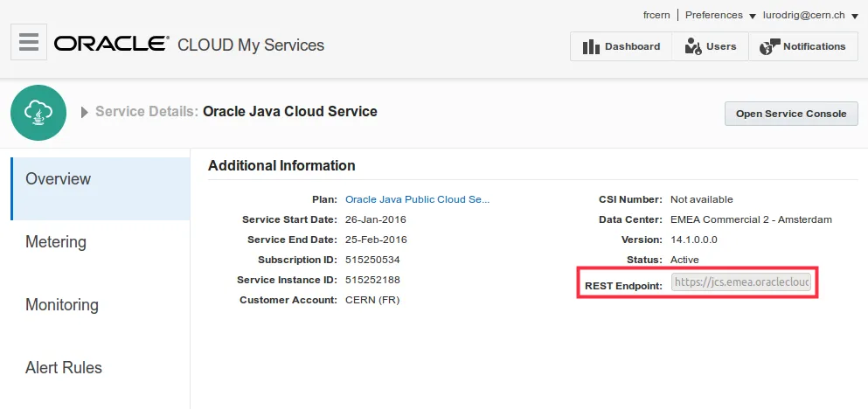Toggle the Service Details disclosure triangle
Image resolution: width=868 pixels, height=417 pixels.
pos(85,113)
